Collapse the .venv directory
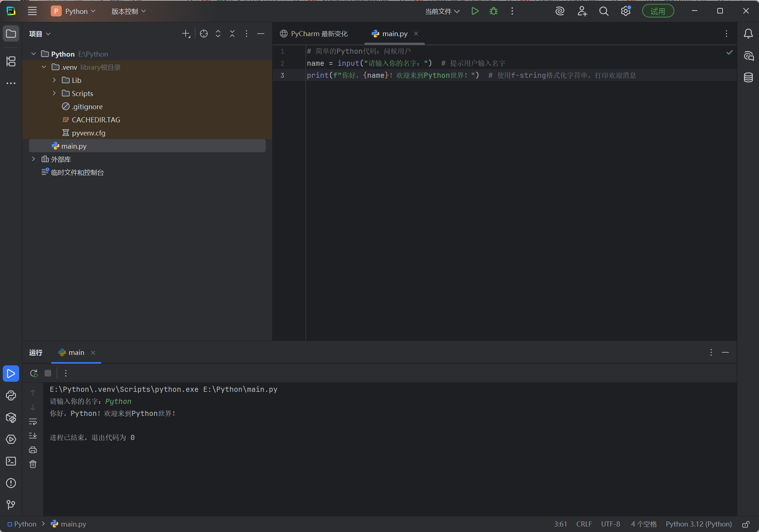 click(x=43, y=67)
